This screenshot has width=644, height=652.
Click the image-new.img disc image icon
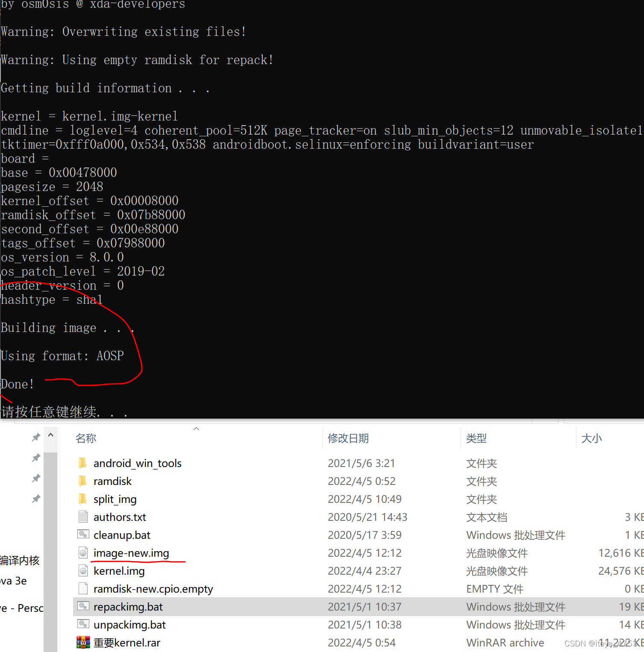click(x=83, y=553)
